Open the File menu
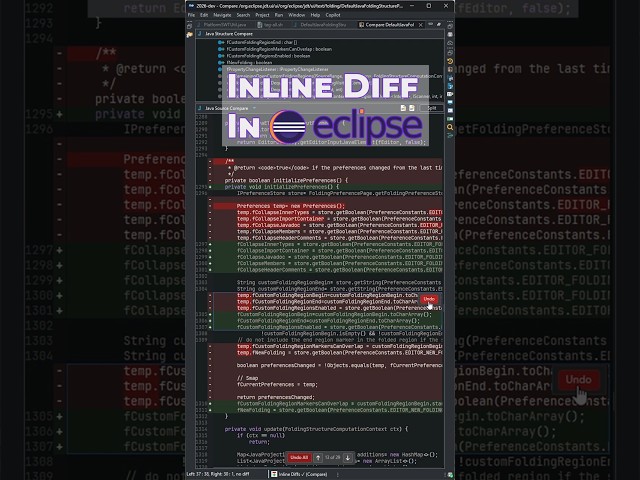This screenshot has width=640, height=480. pos(191,15)
